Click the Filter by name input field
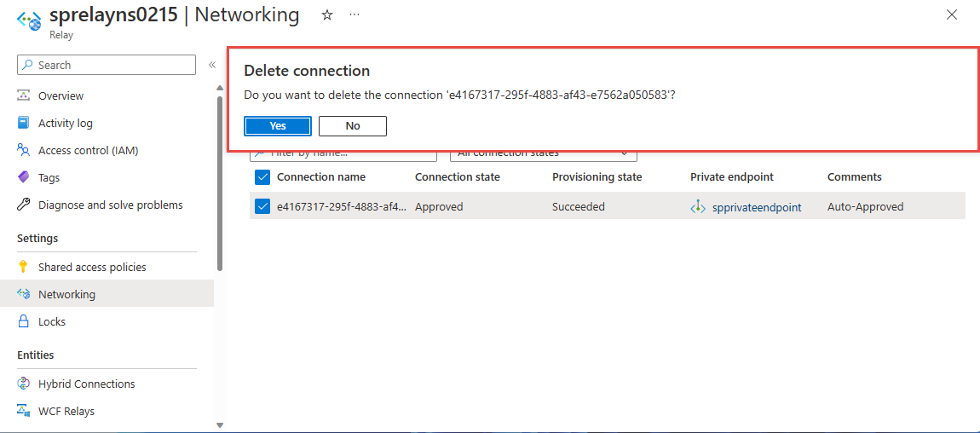 click(x=343, y=154)
